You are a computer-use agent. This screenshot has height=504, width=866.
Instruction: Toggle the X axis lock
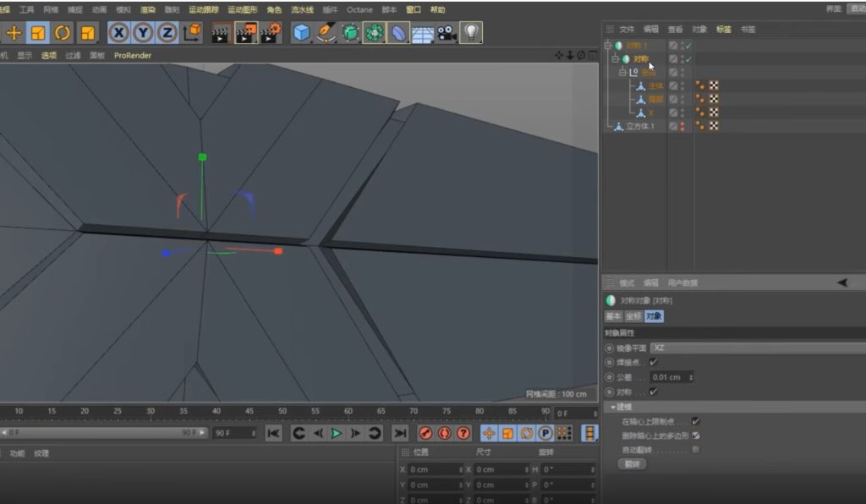click(118, 33)
